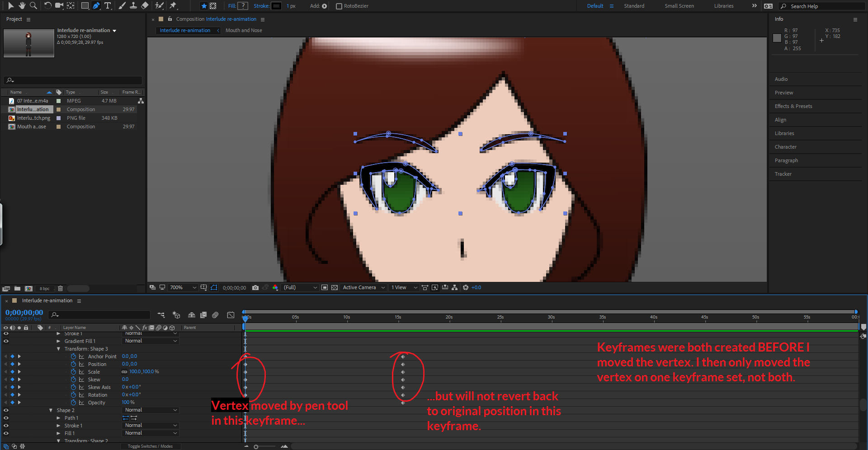
Task: Click the Add shape attribute arrow button
Action: coord(324,6)
